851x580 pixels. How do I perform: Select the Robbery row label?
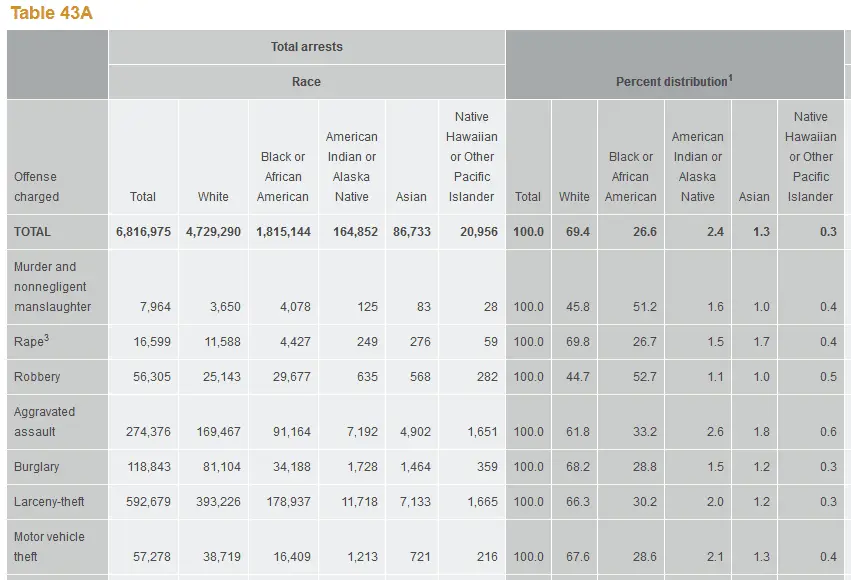[37, 377]
